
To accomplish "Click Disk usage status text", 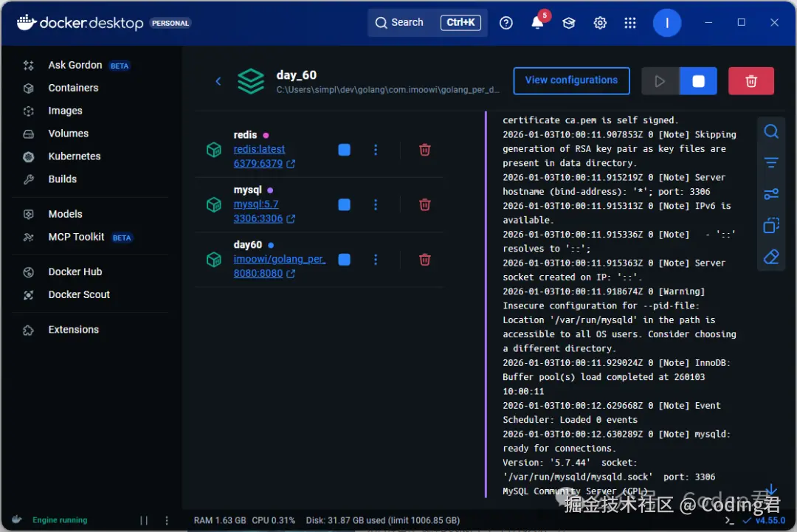I will click(x=383, y=520).
